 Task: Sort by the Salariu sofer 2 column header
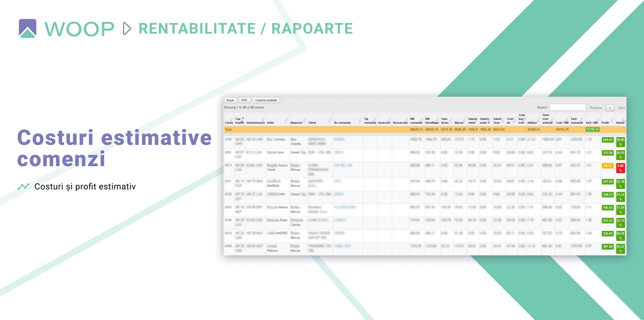[485, 119]
